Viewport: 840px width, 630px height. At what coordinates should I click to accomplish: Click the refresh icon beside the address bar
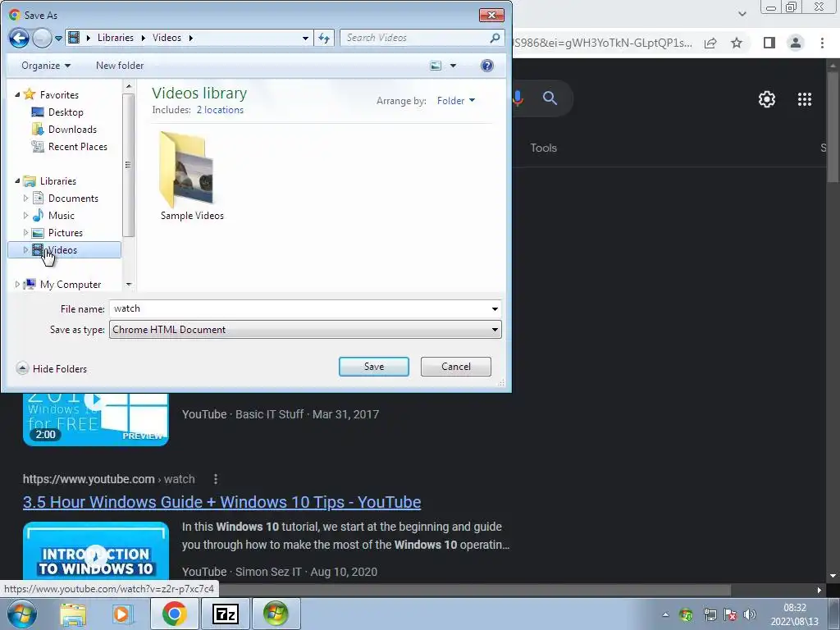coord(324,38)
